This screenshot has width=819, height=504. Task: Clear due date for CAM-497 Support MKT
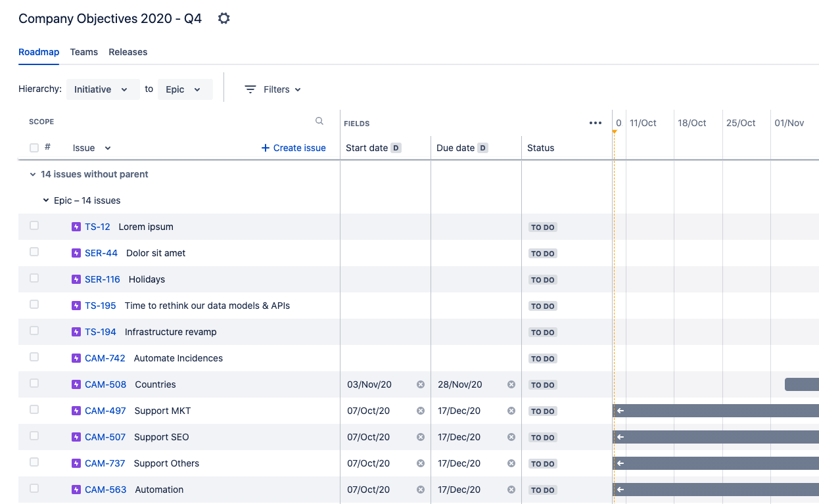point(511,411)
